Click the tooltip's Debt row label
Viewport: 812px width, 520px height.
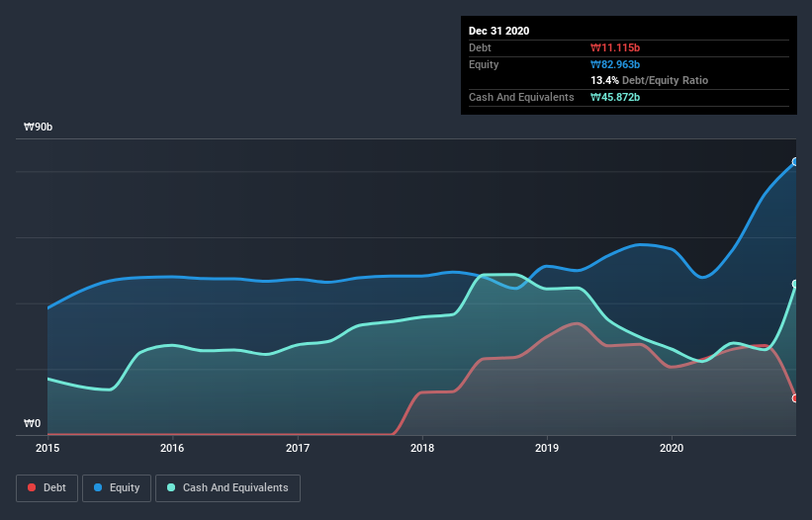(x=480, y=48)
